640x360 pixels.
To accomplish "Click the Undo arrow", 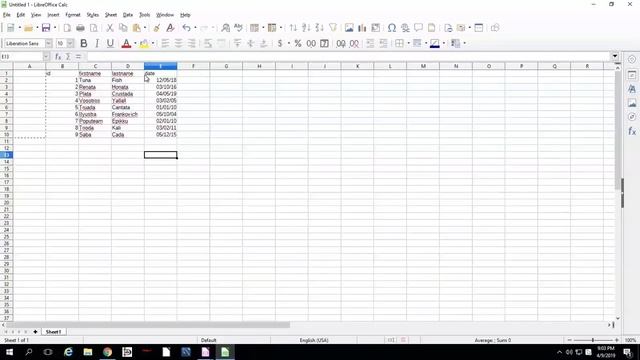I will click(x=187, y=28).
